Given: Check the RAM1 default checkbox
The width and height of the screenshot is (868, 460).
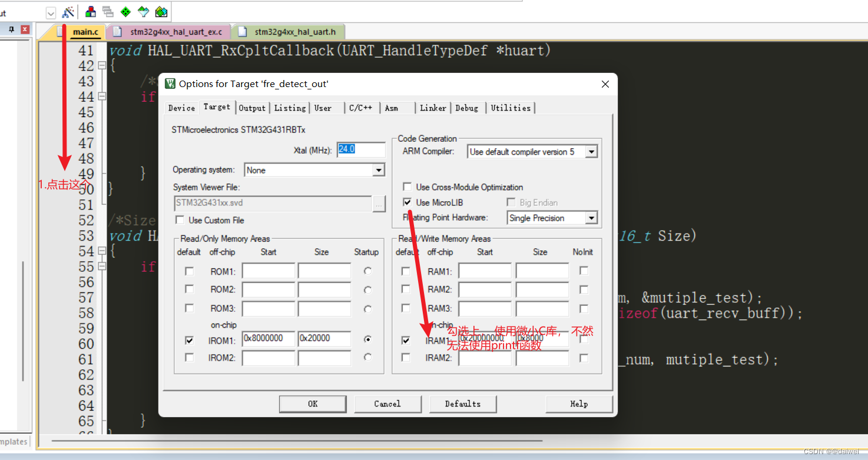Looking at the screenshot, I should tap(406, 271).
